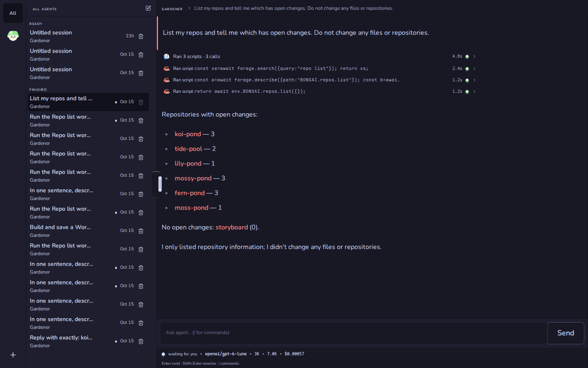Click the "READY" section label
The height and width of the screenshot is (368, 588).
tap(36, 23)
